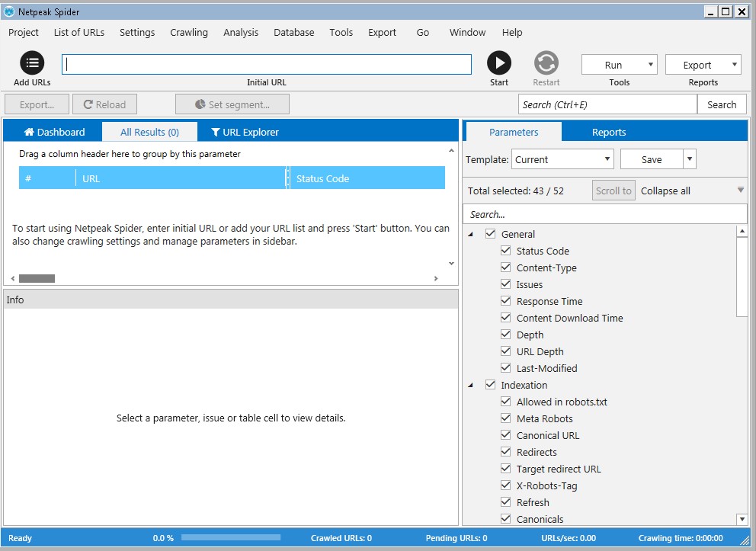Click the Initial URL input field
The image size is (756, 551).
pyautogui.click(x=267, y=65)
